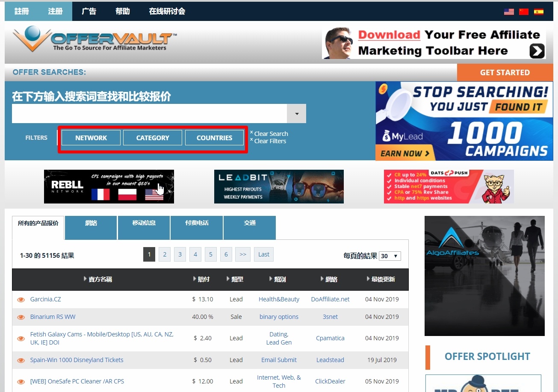Click the OfferVault logo
Viewport: 558px width, 392px height.
click(x=94, y=39)
